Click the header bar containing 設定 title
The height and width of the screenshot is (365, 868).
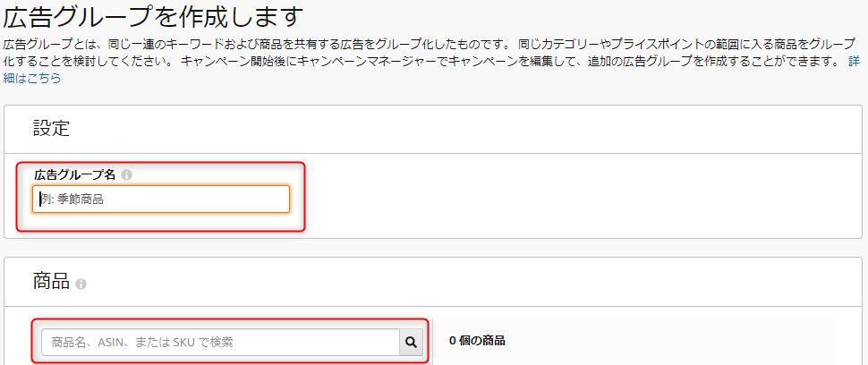433,129
